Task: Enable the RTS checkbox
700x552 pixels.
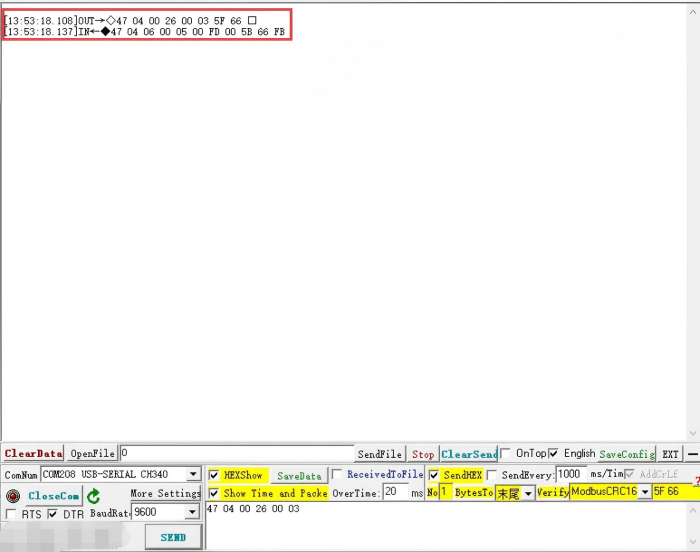Action: click(x=11, y=514)
